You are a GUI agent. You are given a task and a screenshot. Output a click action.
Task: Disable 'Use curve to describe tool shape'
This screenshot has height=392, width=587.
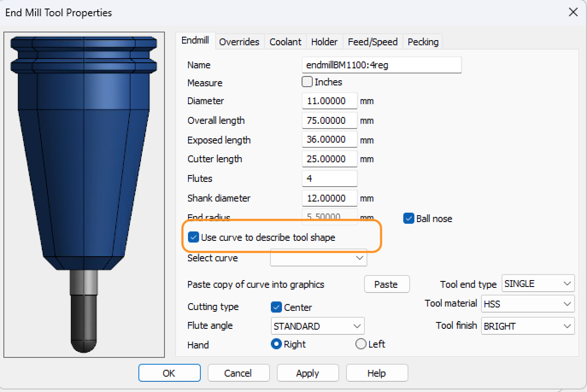pyautogui.click(x=193, y=237)
